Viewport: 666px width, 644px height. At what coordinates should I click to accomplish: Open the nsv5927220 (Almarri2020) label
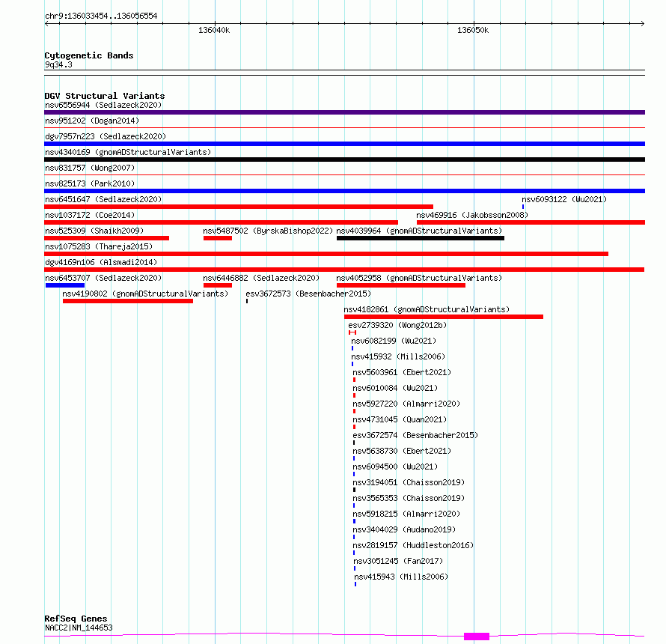click(406, 404)
